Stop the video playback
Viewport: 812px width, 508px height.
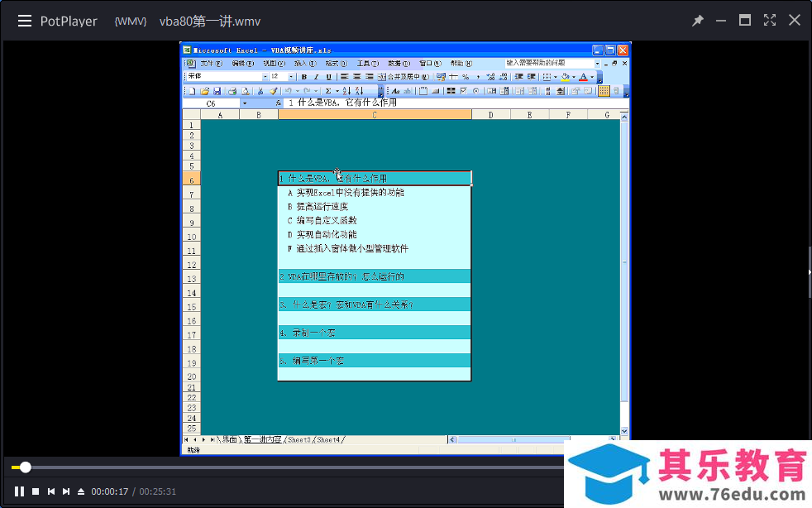(36, 491)
